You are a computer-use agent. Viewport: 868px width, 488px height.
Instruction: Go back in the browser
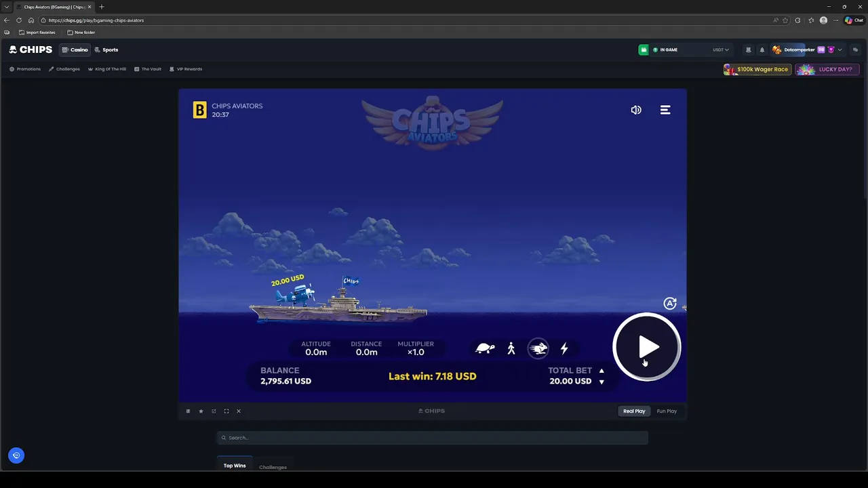pos(7,20)
